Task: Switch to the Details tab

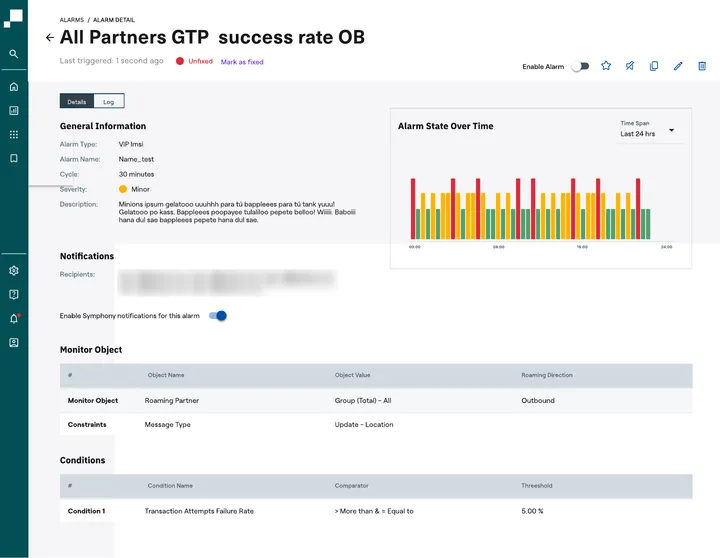Action: (77, 101)
